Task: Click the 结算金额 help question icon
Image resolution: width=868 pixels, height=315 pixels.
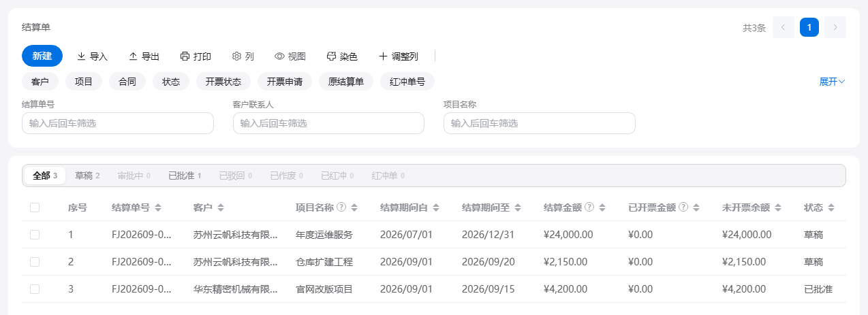Action: click(590, 208)
